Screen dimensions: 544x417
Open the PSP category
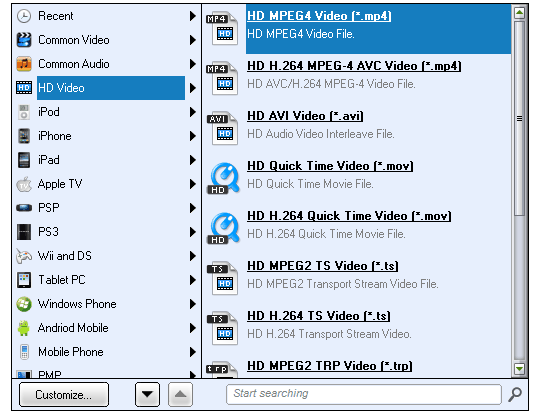click(106, 208)
